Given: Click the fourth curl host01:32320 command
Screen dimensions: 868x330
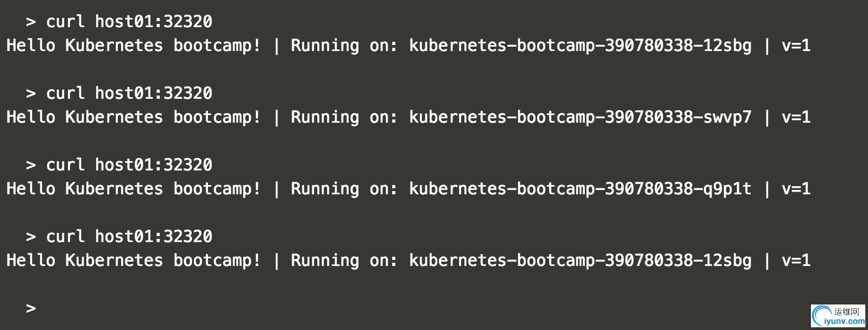Looking at the screenshot, I should click(129, 237).
